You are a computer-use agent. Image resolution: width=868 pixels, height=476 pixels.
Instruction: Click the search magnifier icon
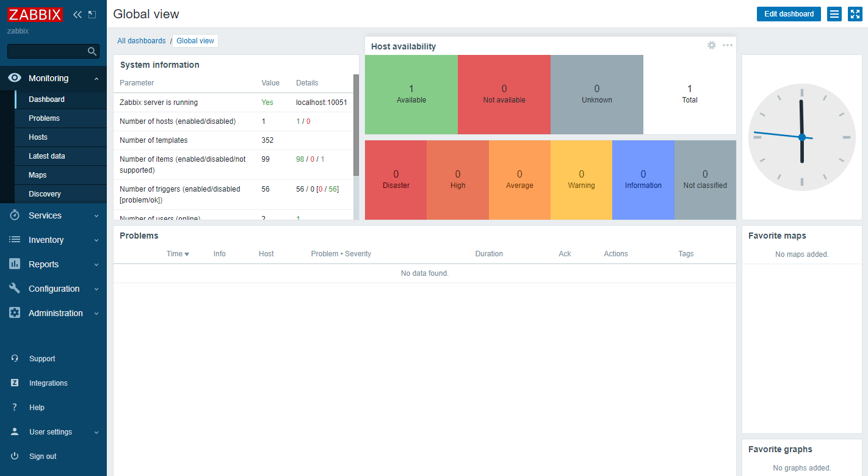click(92, 51)
